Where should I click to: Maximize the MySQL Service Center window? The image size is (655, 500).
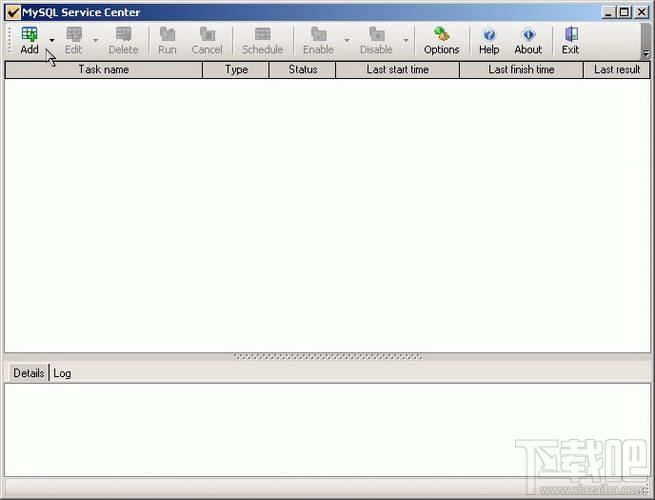pyautogui.click(x=624, y=12)
